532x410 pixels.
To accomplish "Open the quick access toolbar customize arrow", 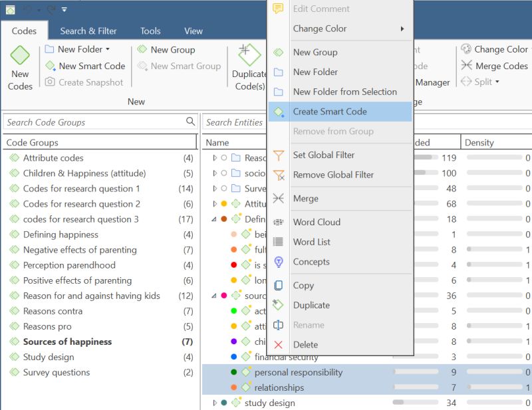I will coord(64,10).
